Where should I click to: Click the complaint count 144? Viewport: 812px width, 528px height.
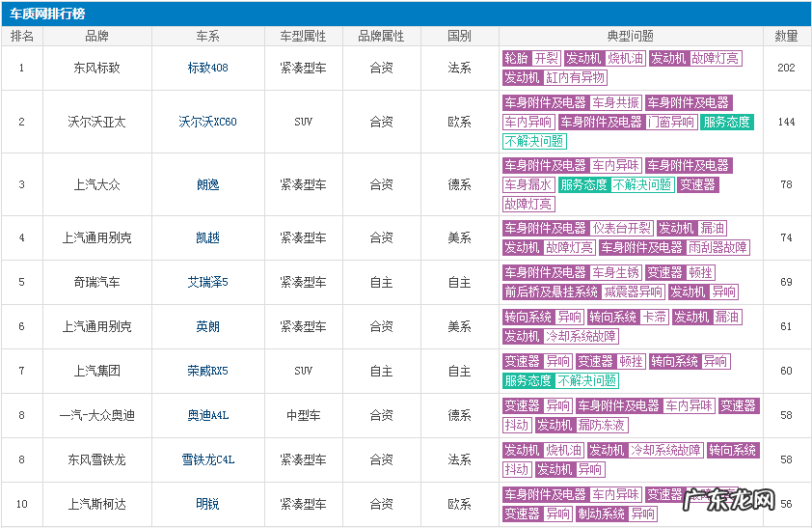tap(786, 122)
